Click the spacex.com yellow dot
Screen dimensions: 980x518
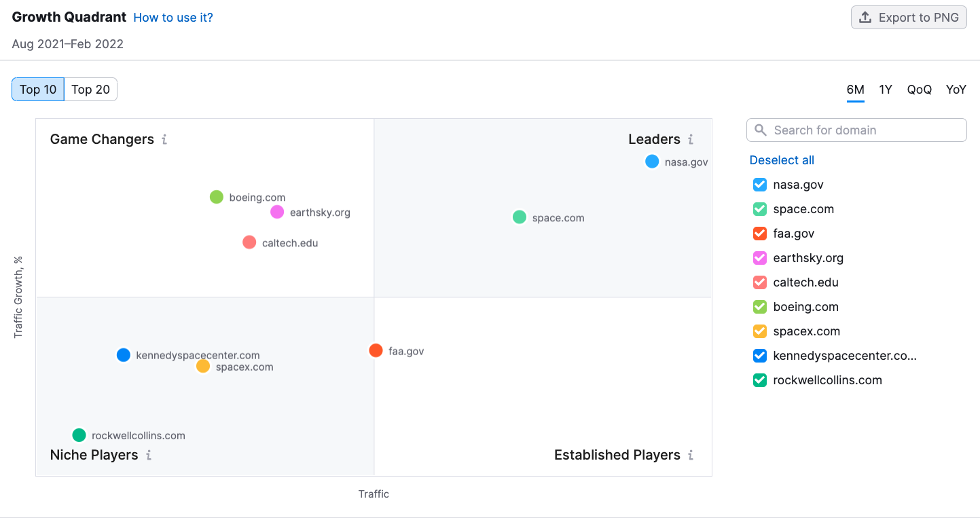(203, 367)
